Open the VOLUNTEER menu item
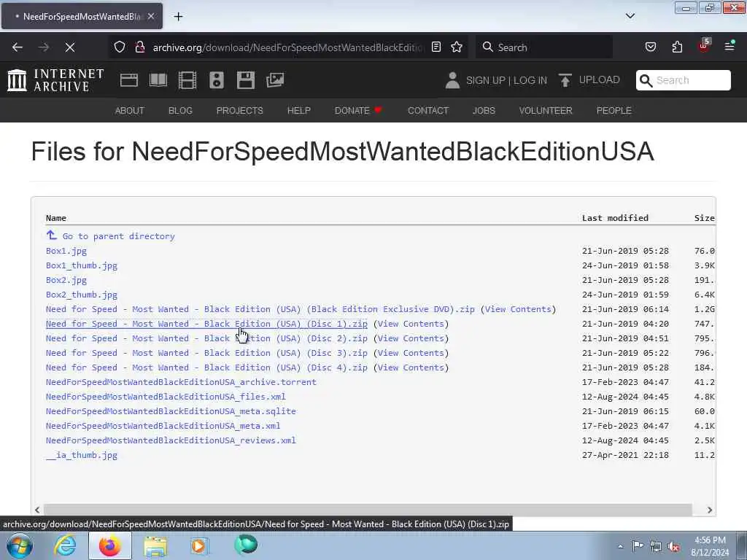The image size is (747, 560). pos(546,111)
